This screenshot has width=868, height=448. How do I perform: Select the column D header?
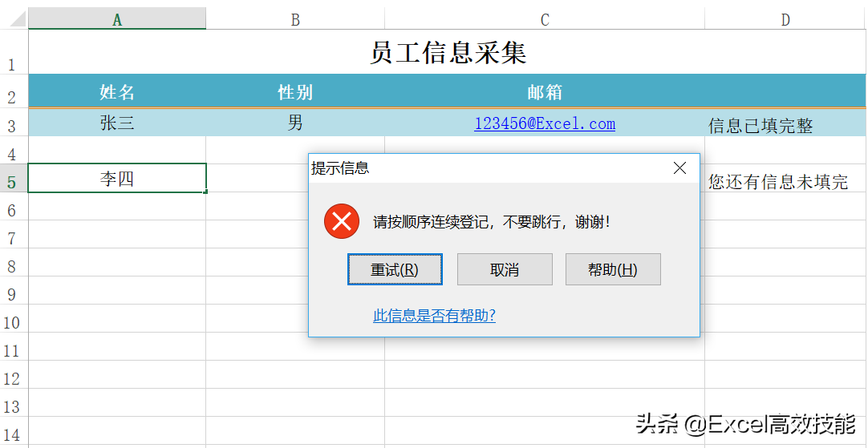pyautogui.click(x=785, y=19)
